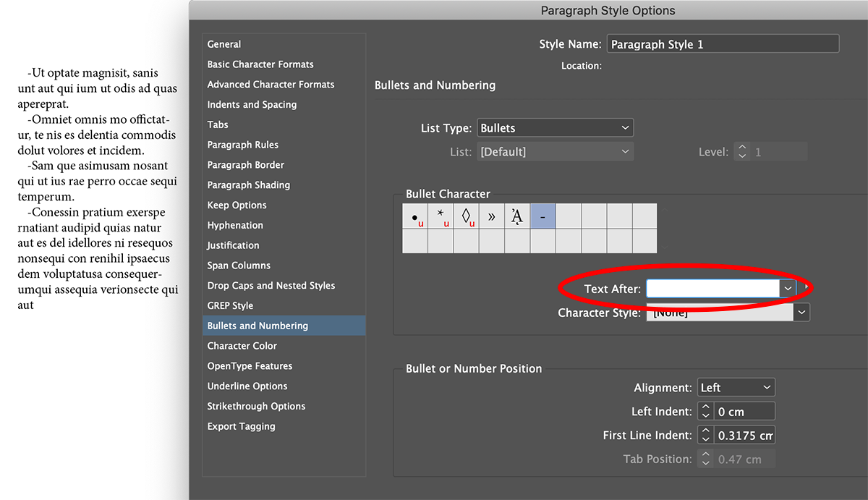The height and width of the screenshot is (500, 868).
Task: Select the accented A bullet character
Action: tap(517, 215)
